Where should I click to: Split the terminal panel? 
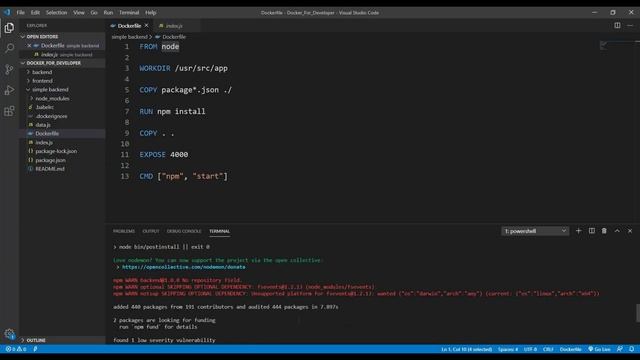click(x=591, y=231)
